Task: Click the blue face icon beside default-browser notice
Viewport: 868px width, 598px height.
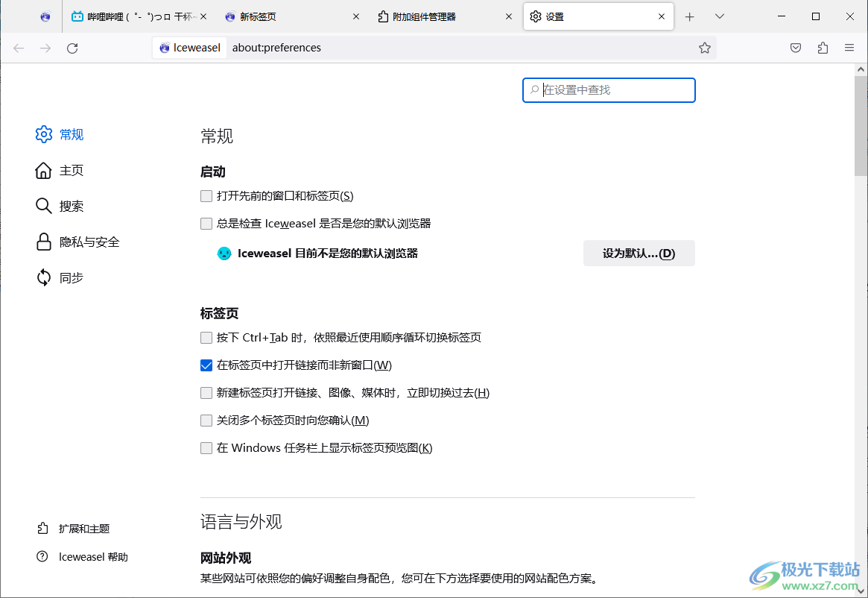Action: (x=224, y=254)
